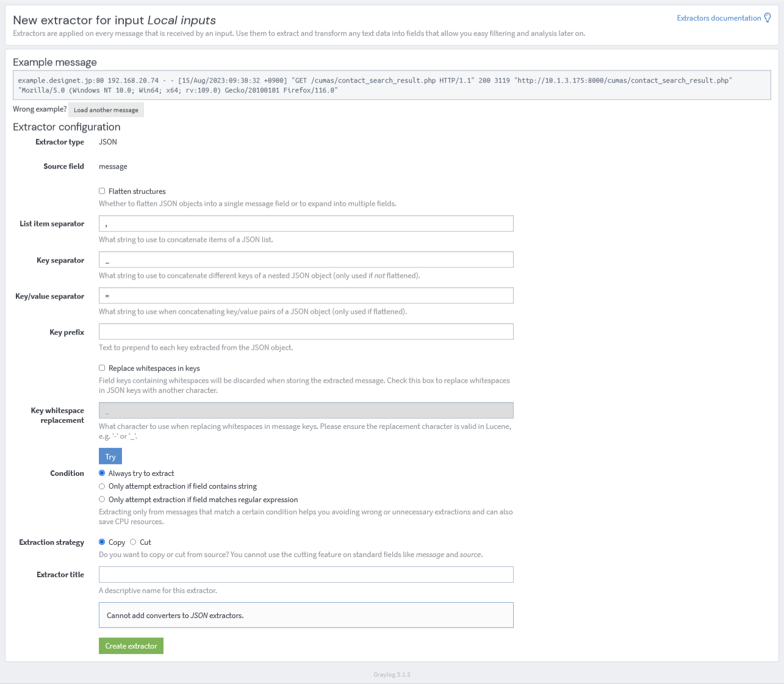
Task: Select extraction if field matches regex
Action: coord(102,499)
